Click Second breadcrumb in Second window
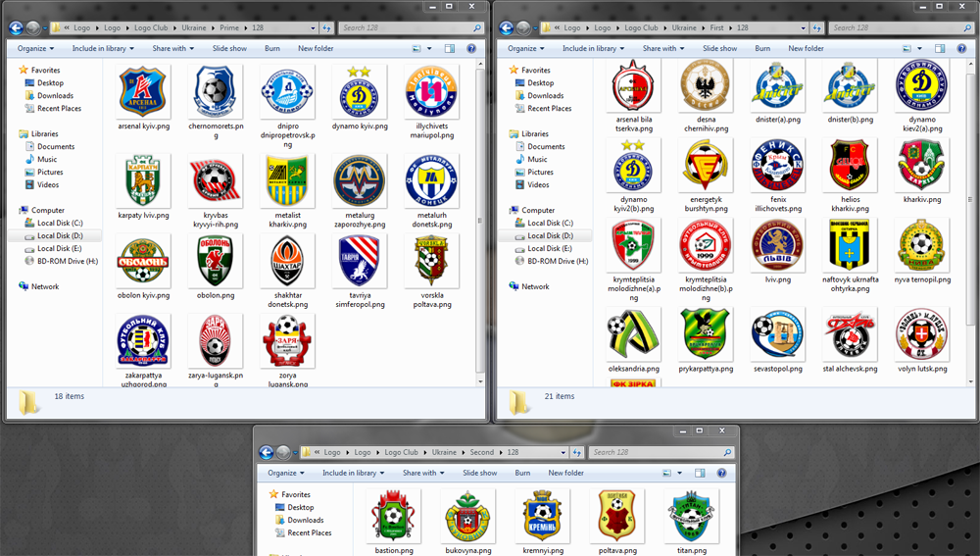Image resolution: width=980 pixels, height=556 pixels. 482,452
